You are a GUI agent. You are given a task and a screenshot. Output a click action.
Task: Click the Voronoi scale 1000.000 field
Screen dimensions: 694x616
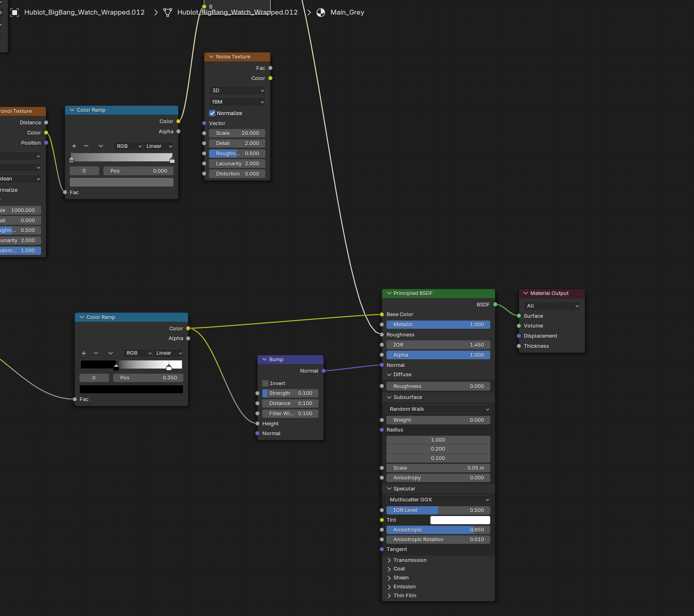tap(20, 210)
